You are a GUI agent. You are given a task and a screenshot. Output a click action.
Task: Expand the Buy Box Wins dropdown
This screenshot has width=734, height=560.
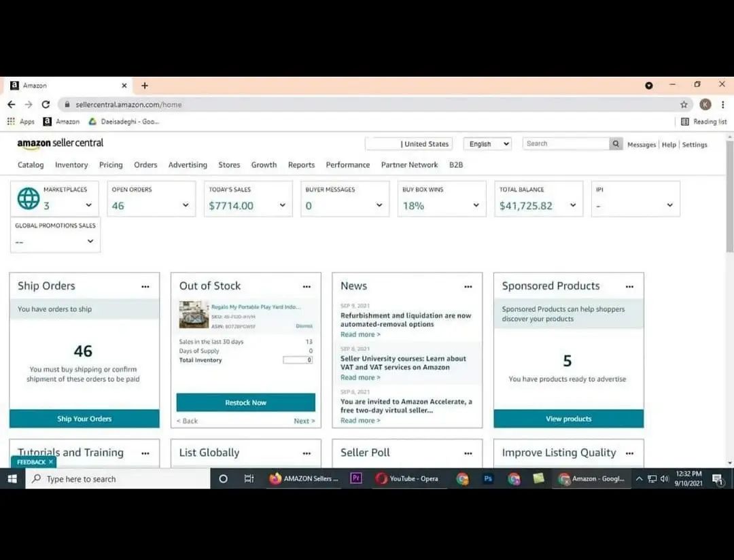pyautogui.click(x=476, y=205)
